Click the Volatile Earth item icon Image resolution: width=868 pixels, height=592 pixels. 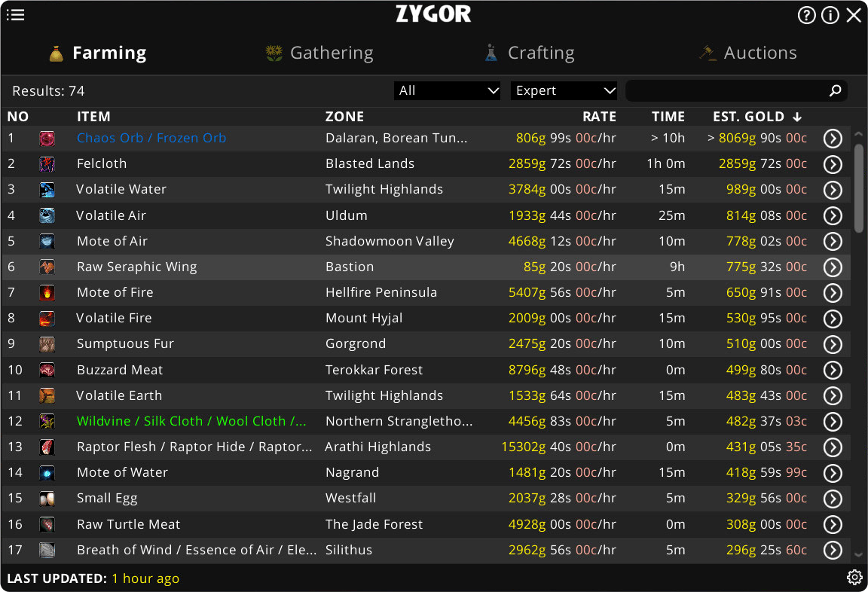point(47,395)
